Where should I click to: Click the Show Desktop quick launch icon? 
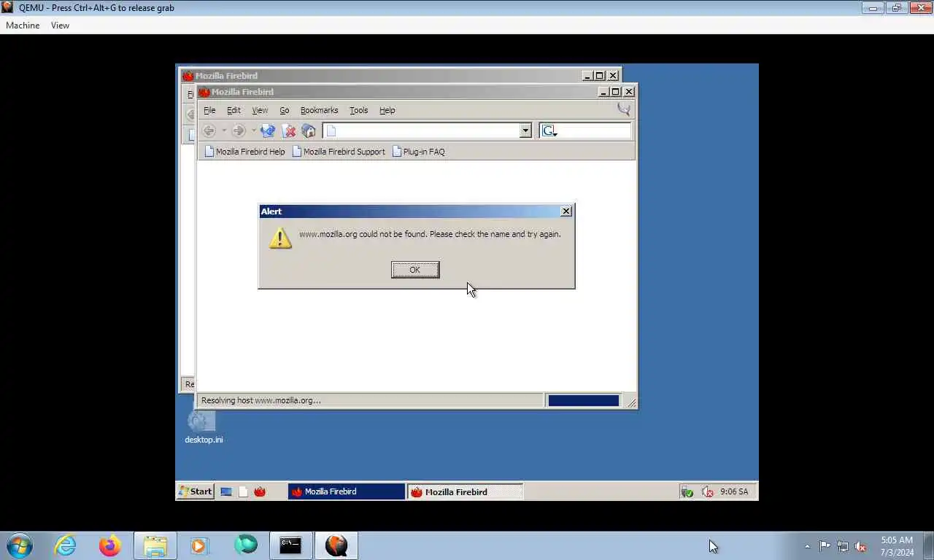[226, 491]
